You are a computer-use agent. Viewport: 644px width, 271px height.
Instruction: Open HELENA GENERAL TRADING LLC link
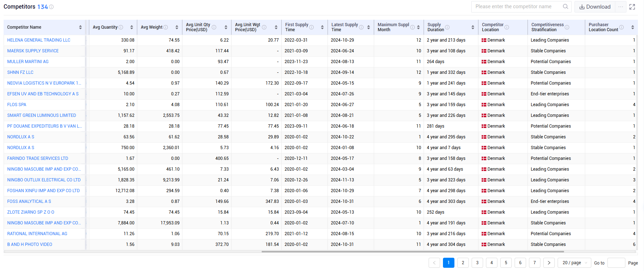coord(39,40)
